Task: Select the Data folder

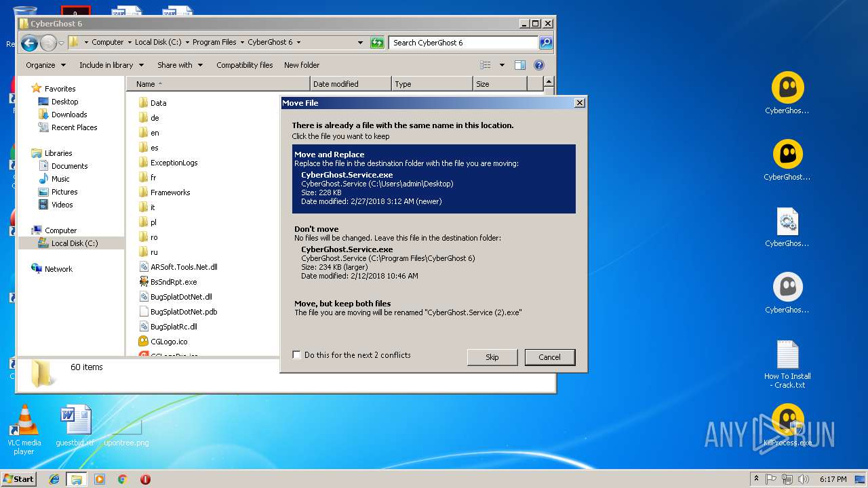Action: 153,103
